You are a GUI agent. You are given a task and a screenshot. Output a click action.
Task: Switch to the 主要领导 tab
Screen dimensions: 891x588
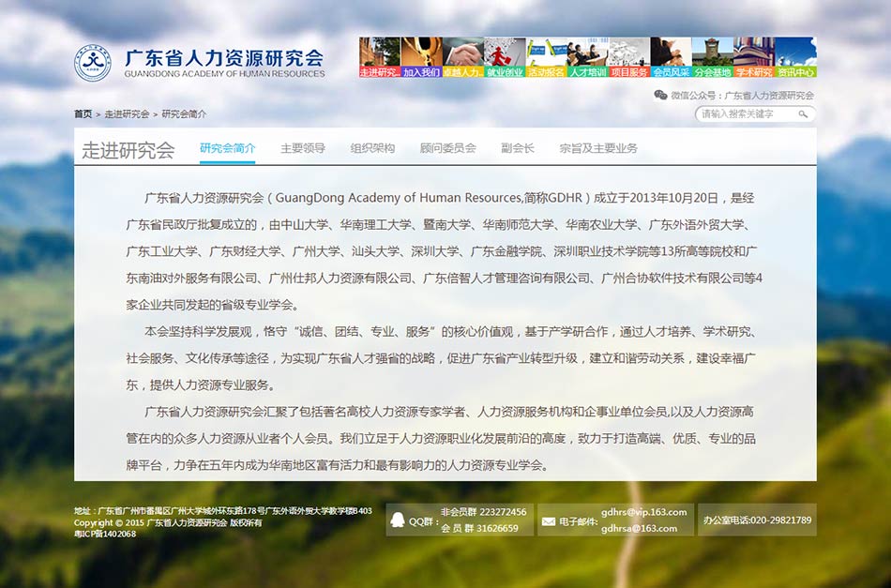coord(303,148)
